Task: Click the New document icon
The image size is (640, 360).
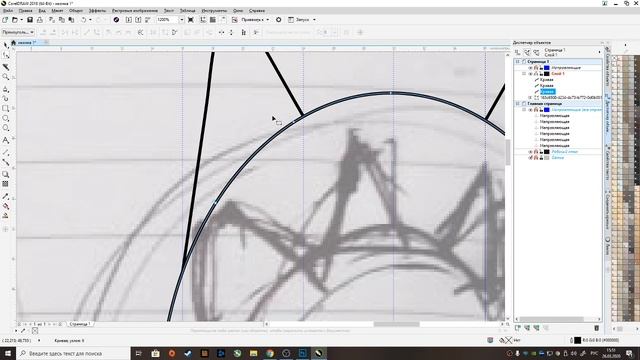Action: 5,20
